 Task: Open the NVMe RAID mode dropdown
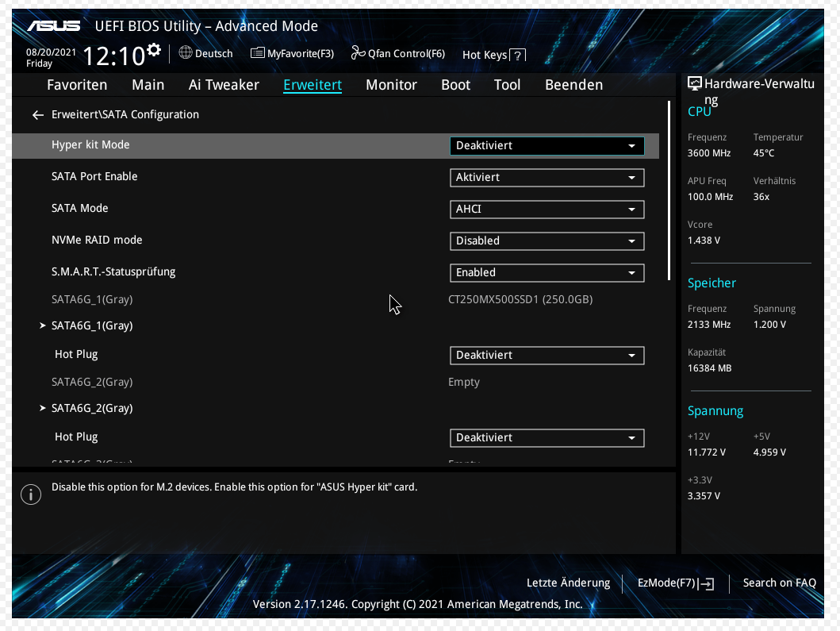(x=547, y=240)
